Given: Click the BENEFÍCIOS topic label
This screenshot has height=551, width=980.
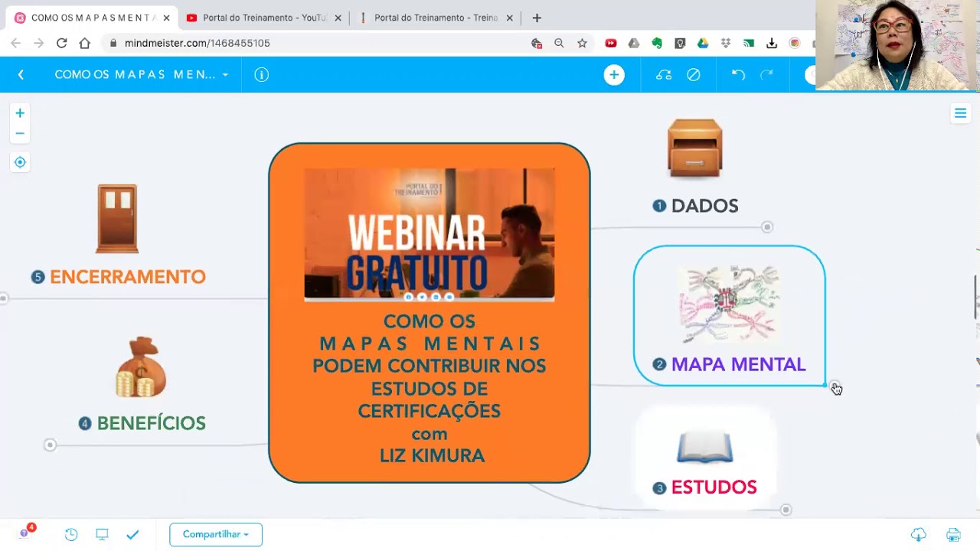Looking at the screenshot, I should point(151,423).
